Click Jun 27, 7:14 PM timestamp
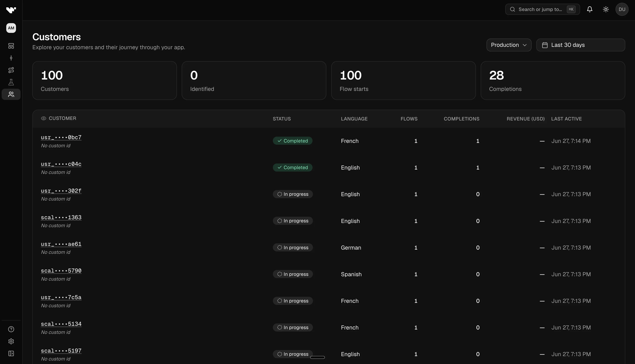This screenshot has height=364, width=635. click(x=571, y=141)
